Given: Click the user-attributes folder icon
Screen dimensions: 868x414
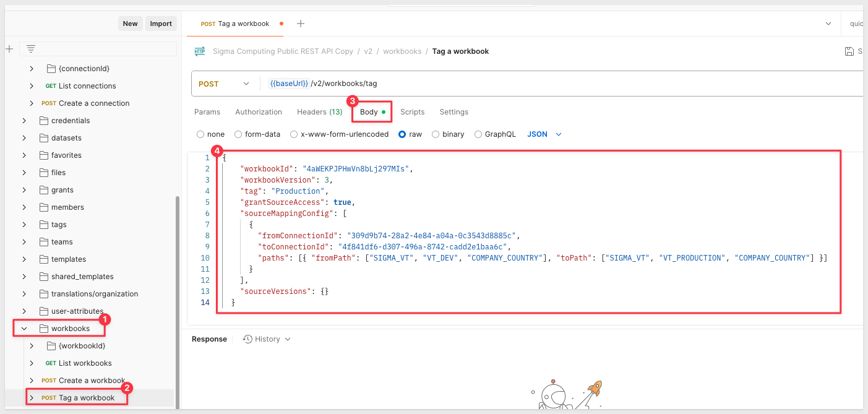Looking at the screenshot, I should (44, 311).
